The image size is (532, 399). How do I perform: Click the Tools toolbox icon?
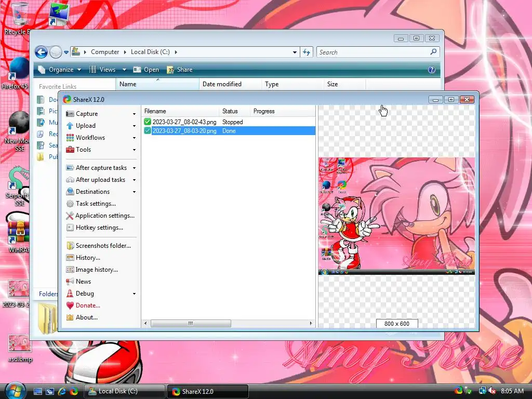70,149
